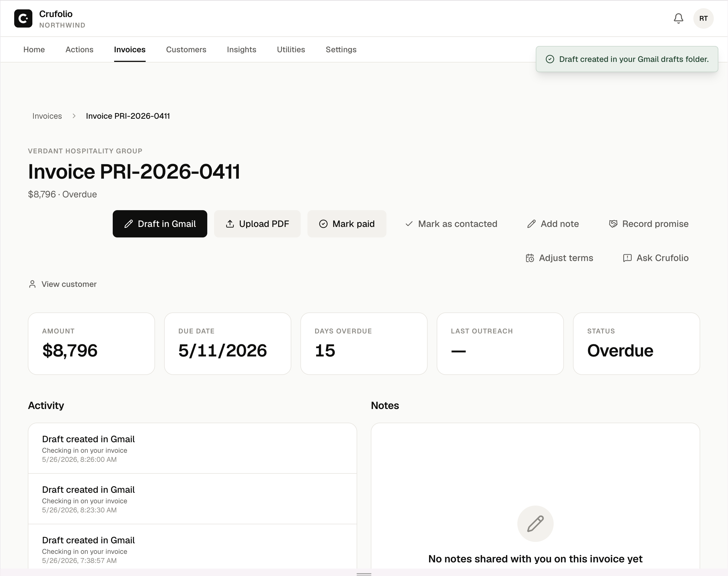Open the notifications bell
The width and height of the screenshot is (728, 576).
click(x=679, y=18)
